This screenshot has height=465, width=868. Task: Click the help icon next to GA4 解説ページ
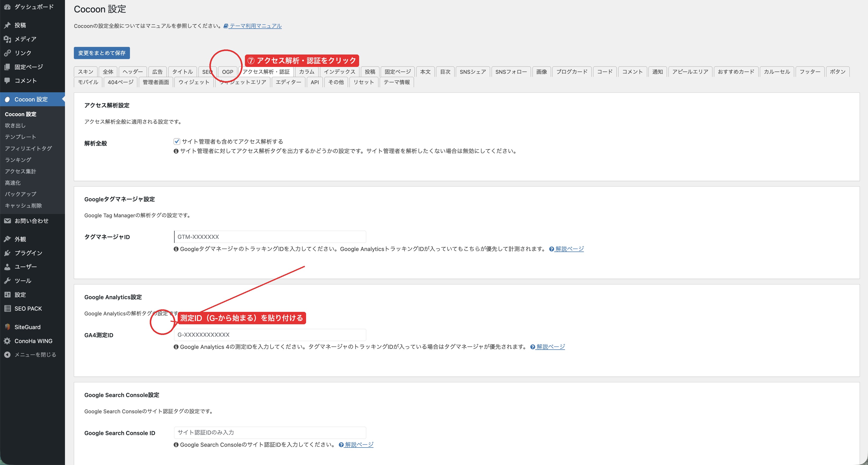(532, 347)
